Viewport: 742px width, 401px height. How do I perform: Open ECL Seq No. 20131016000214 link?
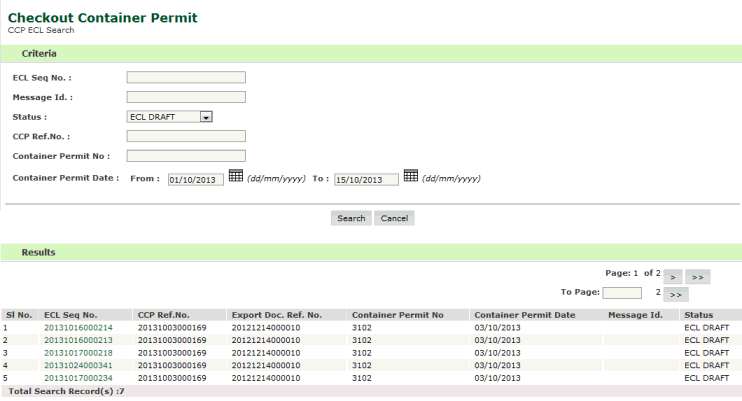tap(78, 327)
